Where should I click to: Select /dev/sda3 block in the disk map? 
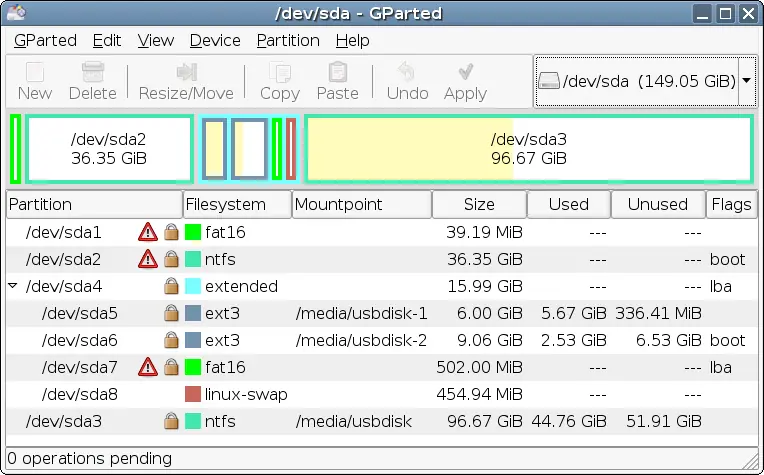point(529,149)
